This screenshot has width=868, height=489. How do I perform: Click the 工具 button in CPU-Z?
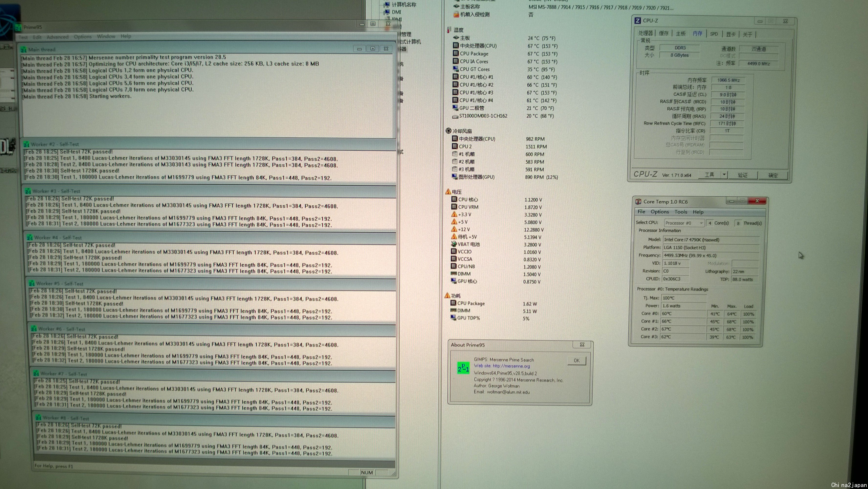coord(709,175)
